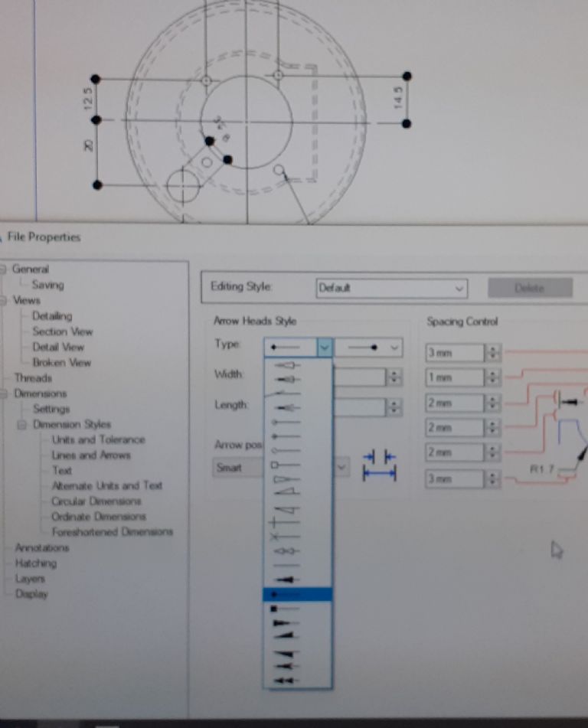The height and width of the screenshot is (728, 588).
Task: Go to Threads settings
Action: 33,378
